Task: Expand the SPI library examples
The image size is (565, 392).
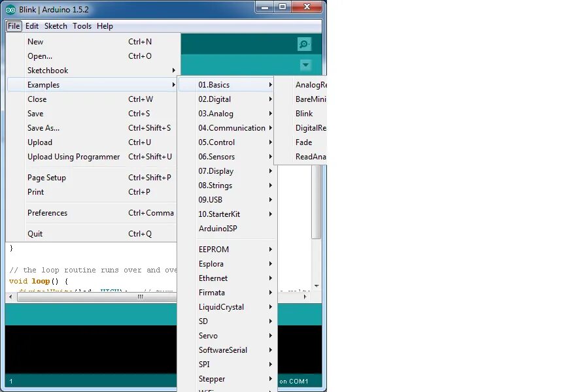Action: [x=227, y=365]
